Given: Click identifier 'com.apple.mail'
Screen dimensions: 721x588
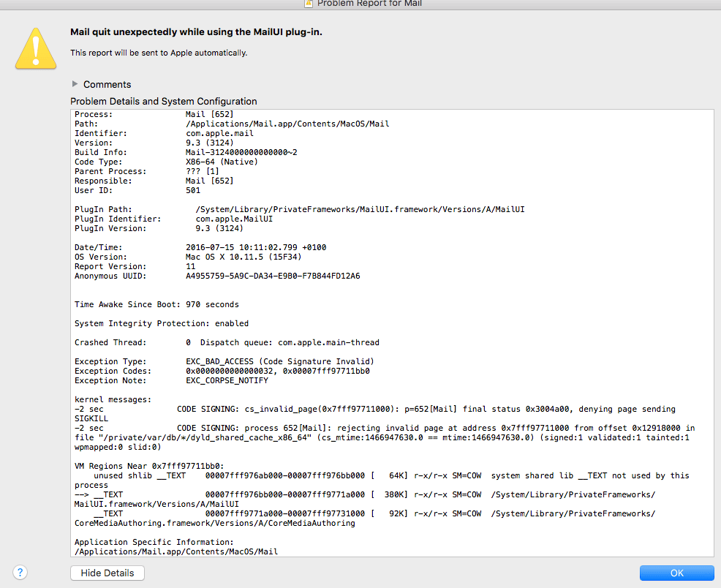Looking at the screenshot, I should tap(219, 133).
